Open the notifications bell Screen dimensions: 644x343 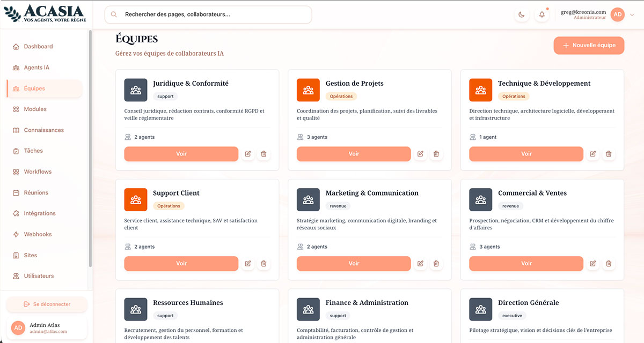tap(542, 15)
